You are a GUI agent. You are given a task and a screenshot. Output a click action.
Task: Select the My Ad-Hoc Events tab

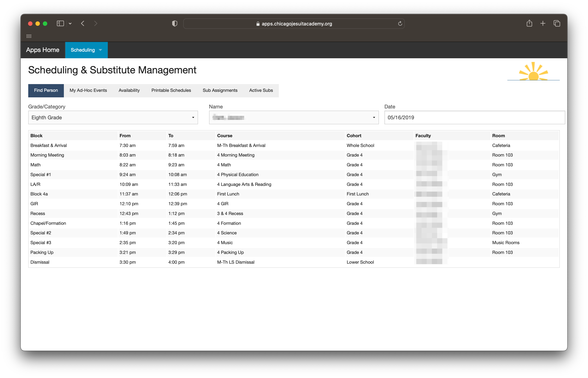[x=88, y=91]
